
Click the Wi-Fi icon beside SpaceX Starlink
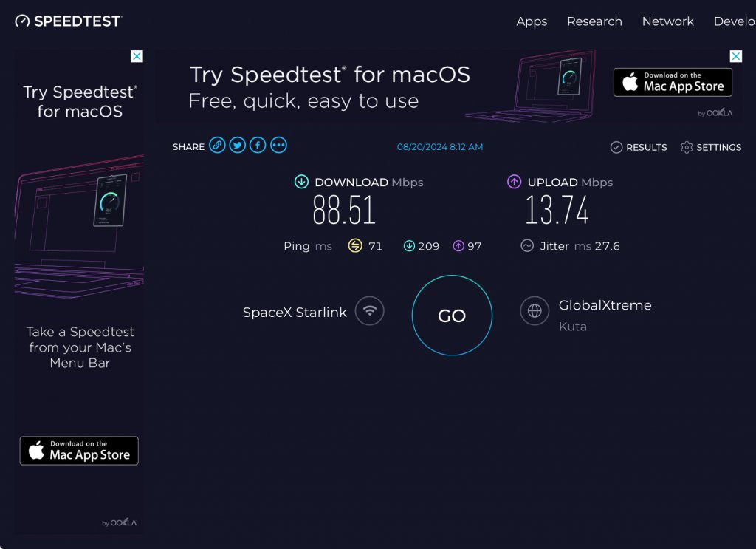point(369,311)
